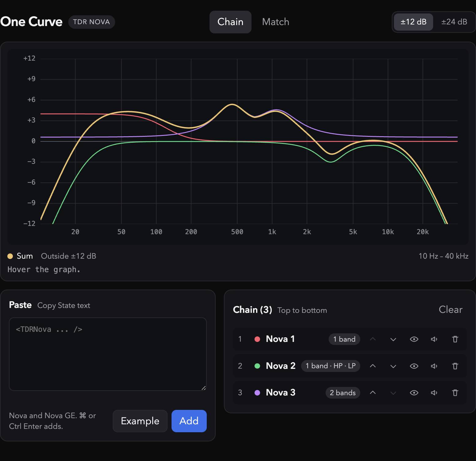Click the "1 band" badge on Nova 1
476x461 pixels.
344,339
